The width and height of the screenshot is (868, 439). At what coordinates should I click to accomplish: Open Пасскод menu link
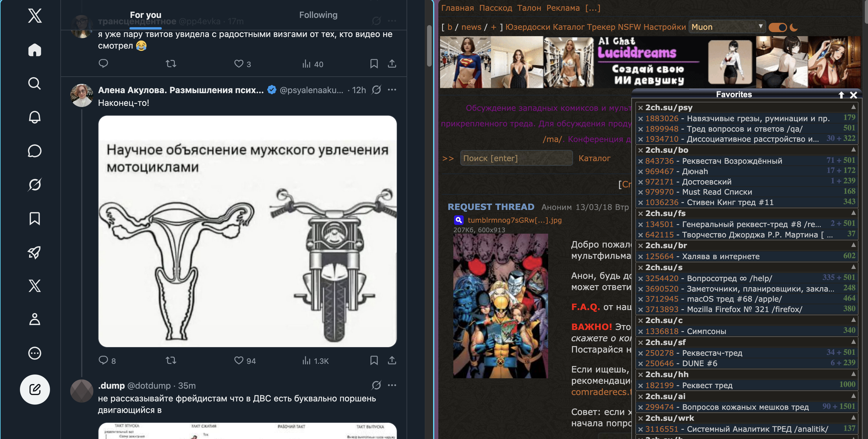495,8
